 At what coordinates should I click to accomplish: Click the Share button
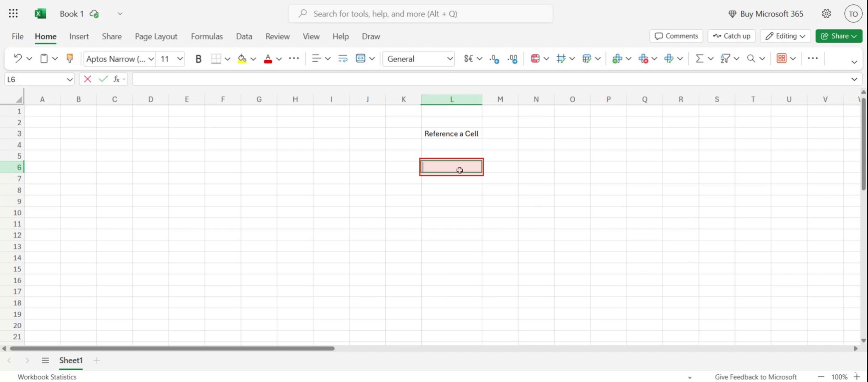click(838, 36)
